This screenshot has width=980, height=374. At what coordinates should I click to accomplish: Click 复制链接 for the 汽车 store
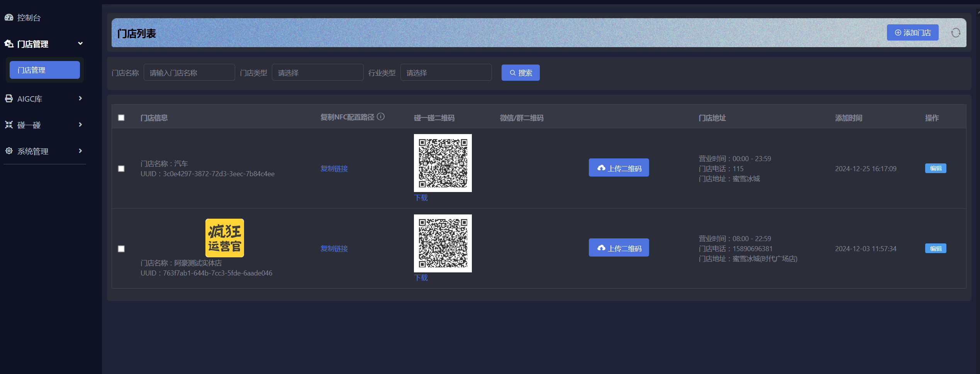click(x=334, y=169)
